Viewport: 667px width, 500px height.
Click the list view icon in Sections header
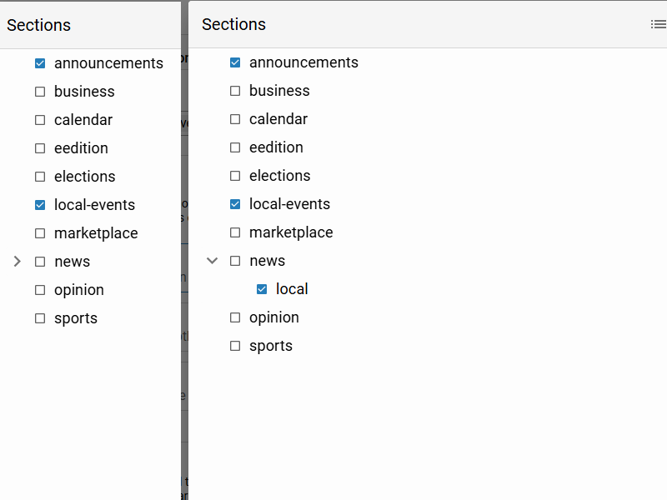point(658,24)
